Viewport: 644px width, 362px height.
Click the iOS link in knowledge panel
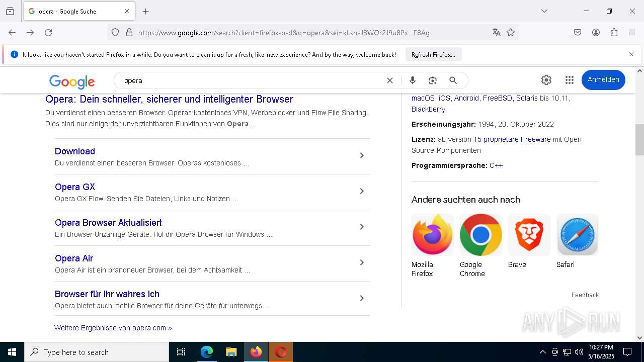(x=444, y=98)
